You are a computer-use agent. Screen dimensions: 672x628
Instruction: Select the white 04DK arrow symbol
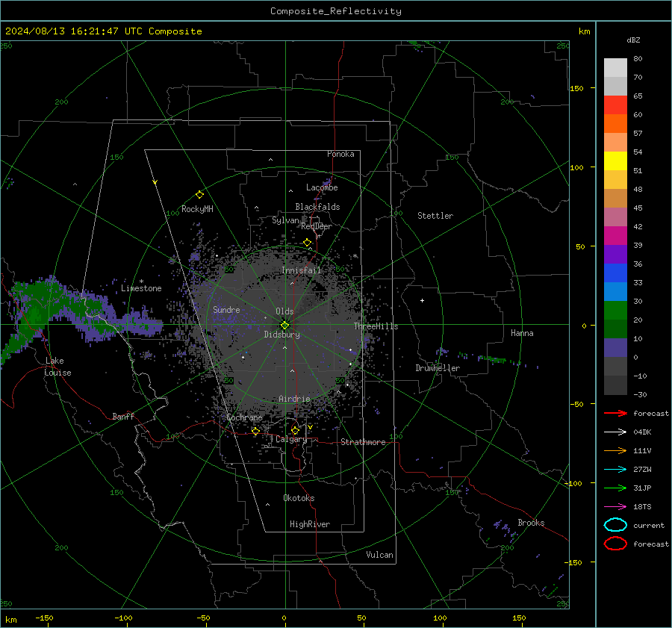[x=615, y=432]
